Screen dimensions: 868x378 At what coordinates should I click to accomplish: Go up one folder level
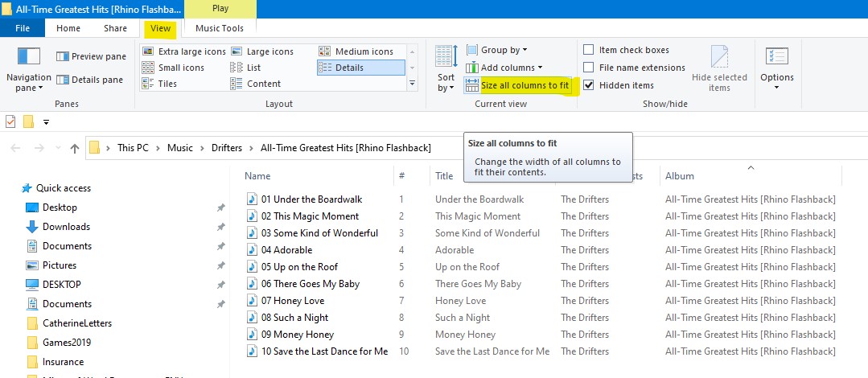(x=75, y=148)
